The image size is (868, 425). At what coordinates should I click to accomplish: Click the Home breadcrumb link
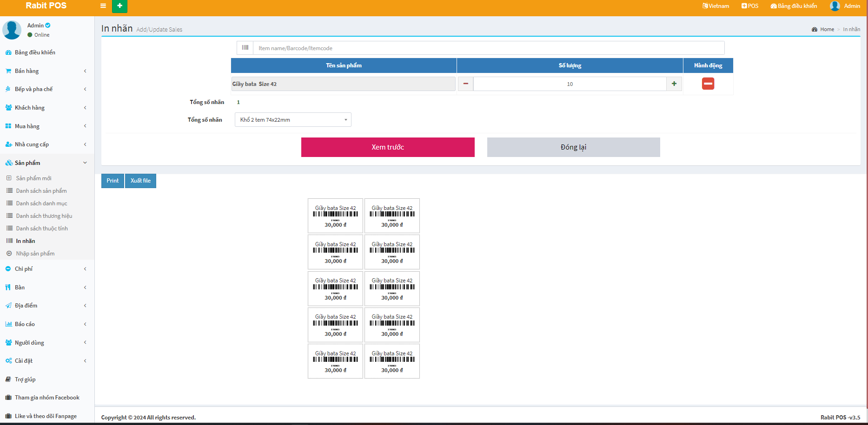[x=827, y=29]
